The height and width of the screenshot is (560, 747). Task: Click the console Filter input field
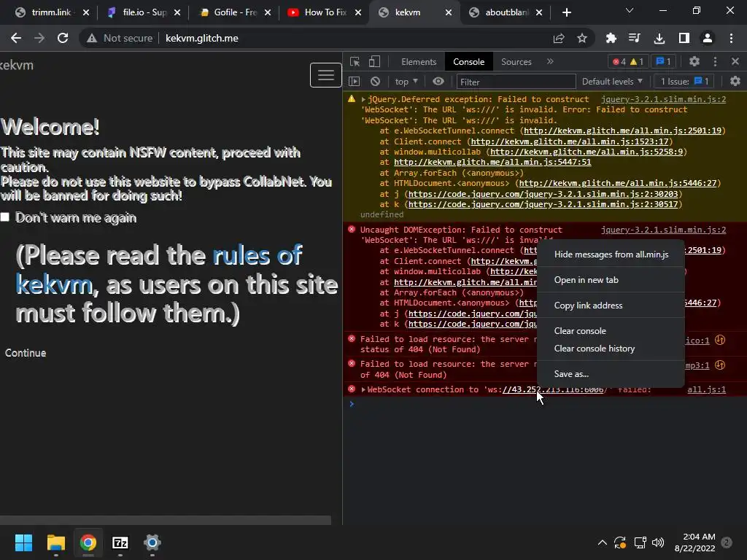point(516,82)
